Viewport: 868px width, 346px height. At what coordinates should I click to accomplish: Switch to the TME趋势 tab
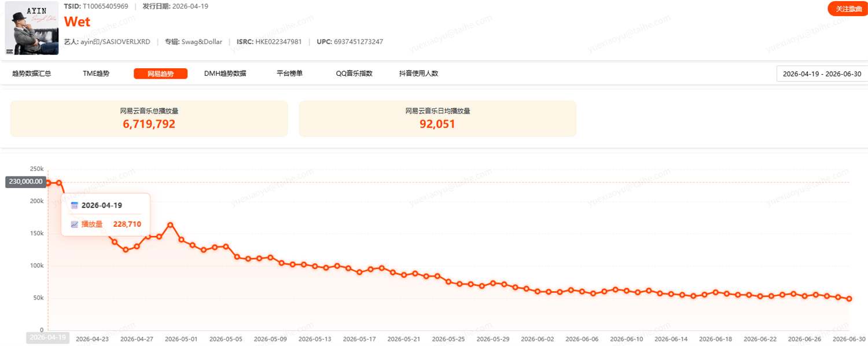tap(96, 73)
